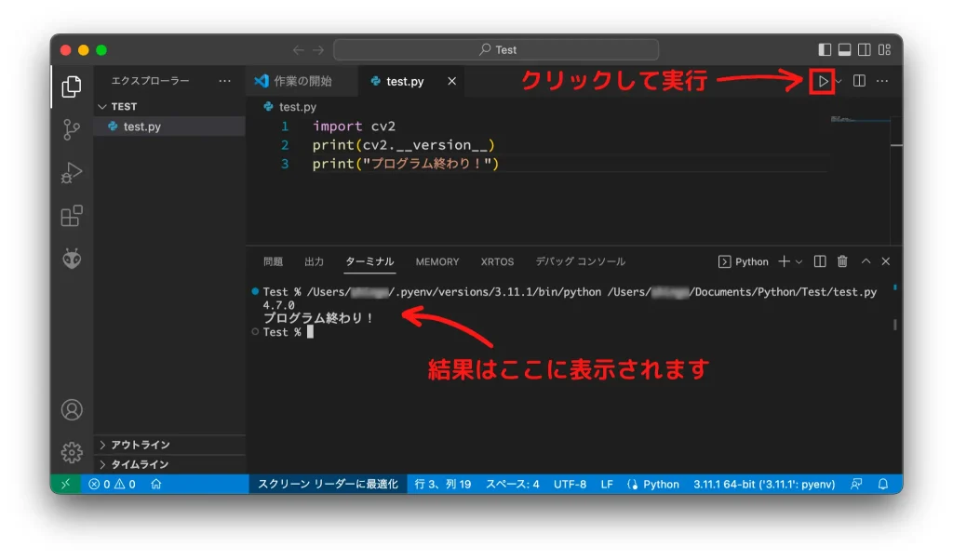Open the Run and Debug view
The width and height of the screenshot is (953, 560).
pyautogui.click(x=72, y=173)
